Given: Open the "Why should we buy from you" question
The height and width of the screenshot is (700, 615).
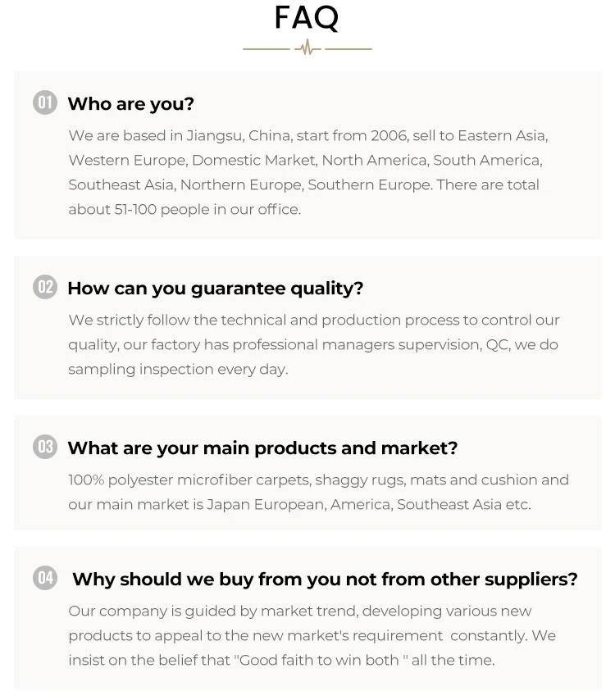Looking at the screenshot, I should [325, 580].
